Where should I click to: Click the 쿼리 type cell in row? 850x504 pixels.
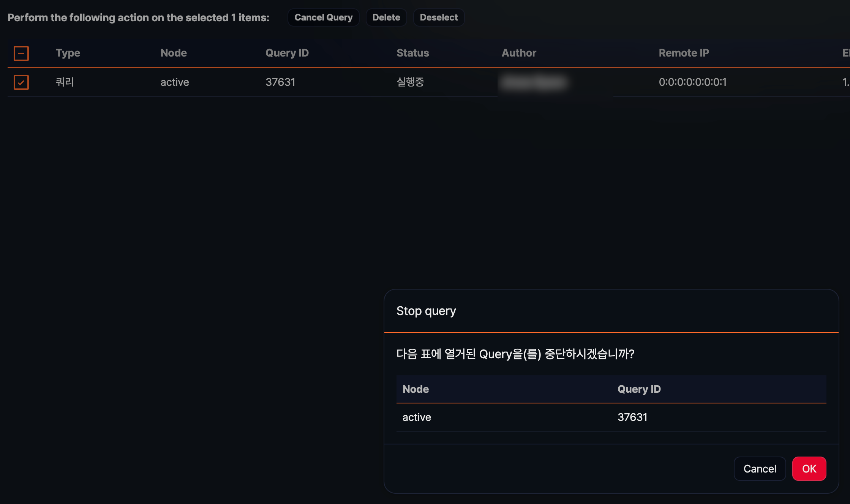tap(65, 82)
